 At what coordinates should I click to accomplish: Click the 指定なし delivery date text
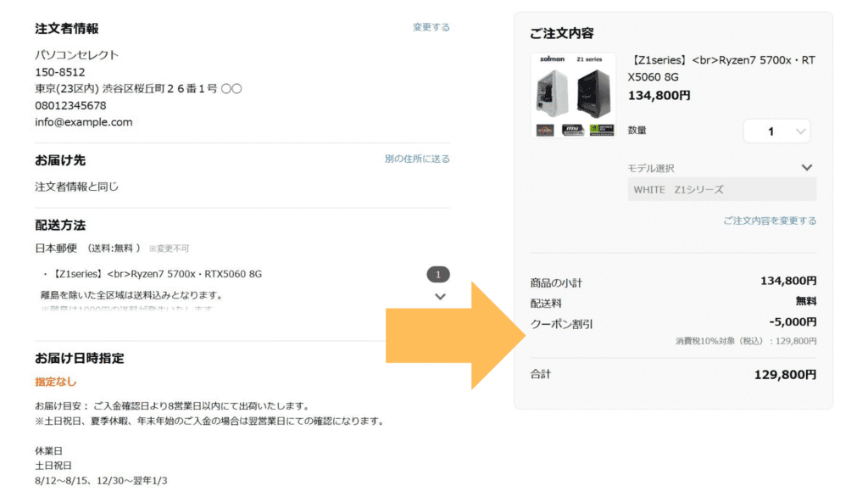[x=56, y=383]
